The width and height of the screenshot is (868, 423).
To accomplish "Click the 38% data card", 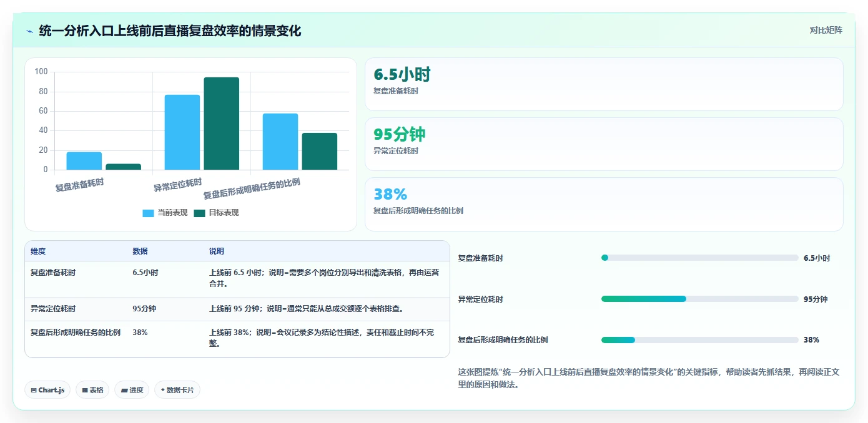I will pos(604,204).
